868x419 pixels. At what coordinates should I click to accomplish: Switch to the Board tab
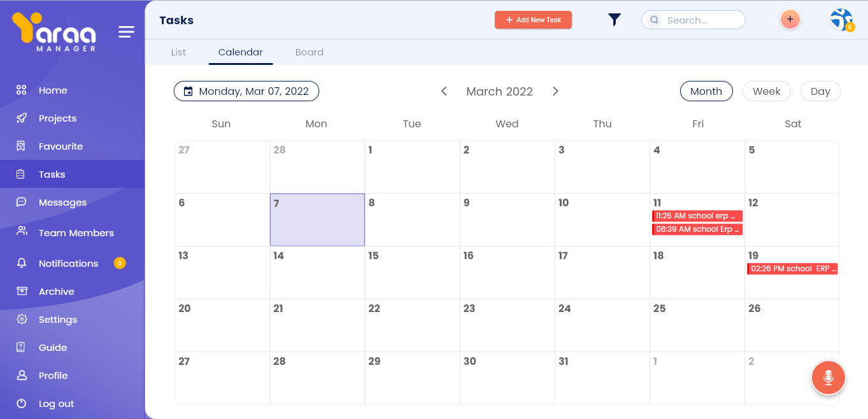[x=309, y=52]
